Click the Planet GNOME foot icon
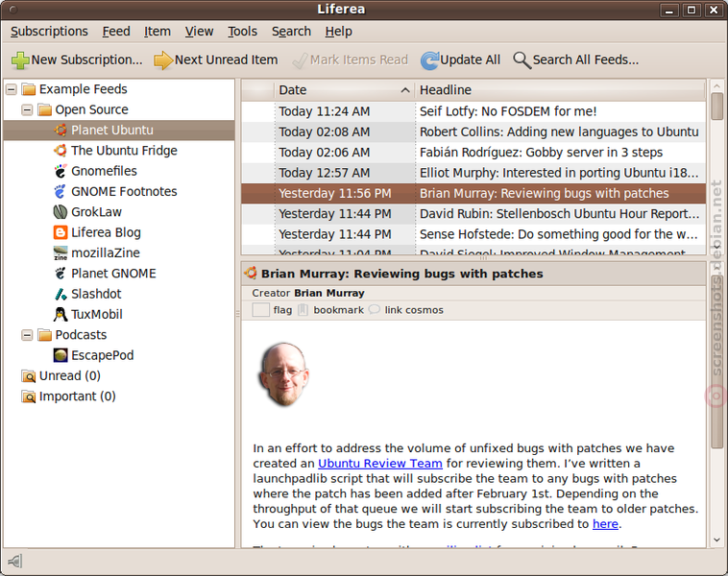 click(61, 274)
